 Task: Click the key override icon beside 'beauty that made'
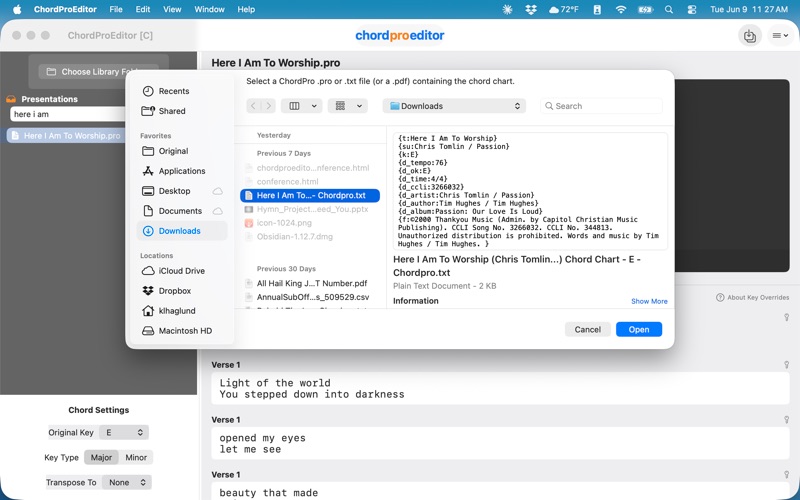point(786,474)
